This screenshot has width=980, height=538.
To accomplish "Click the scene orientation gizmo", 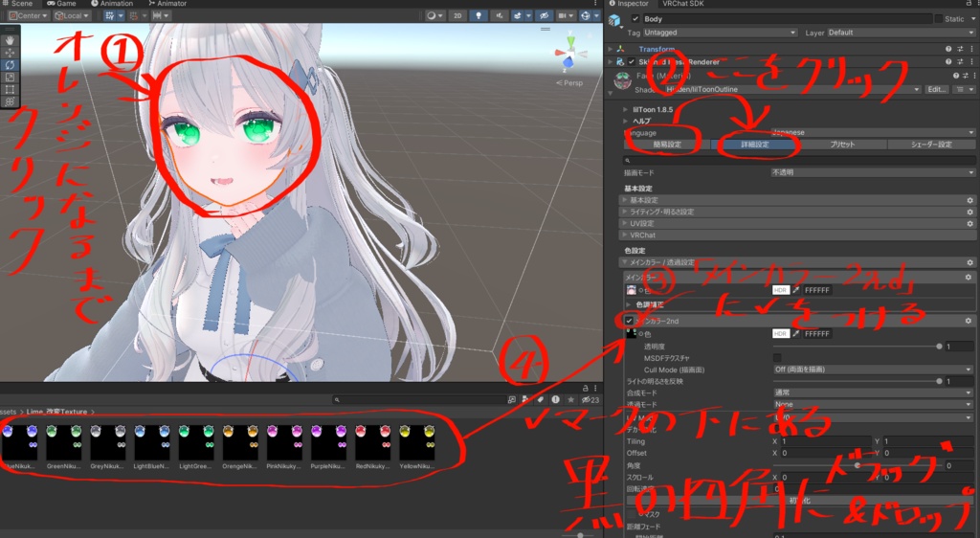I will (568, 53).
